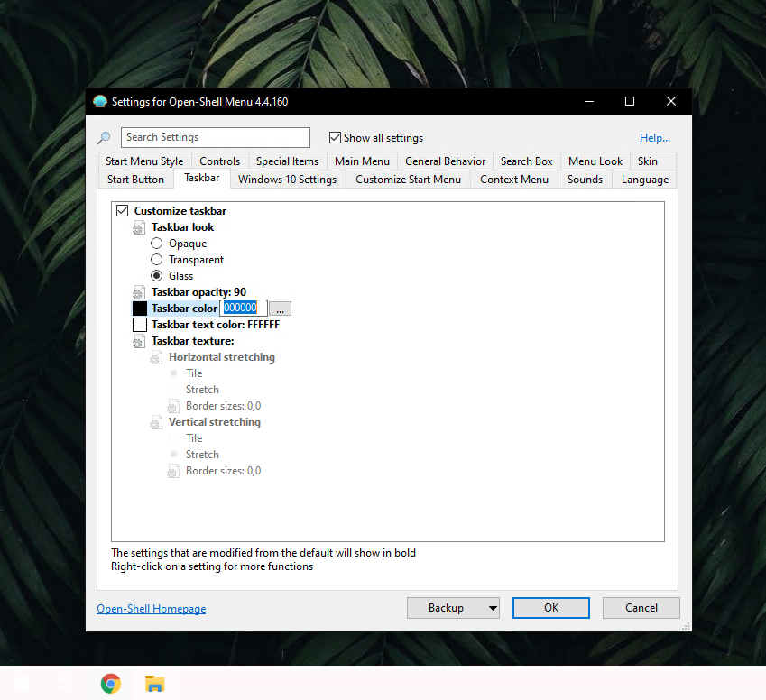
Task: Click the Backup button
Action: [446, 608]
